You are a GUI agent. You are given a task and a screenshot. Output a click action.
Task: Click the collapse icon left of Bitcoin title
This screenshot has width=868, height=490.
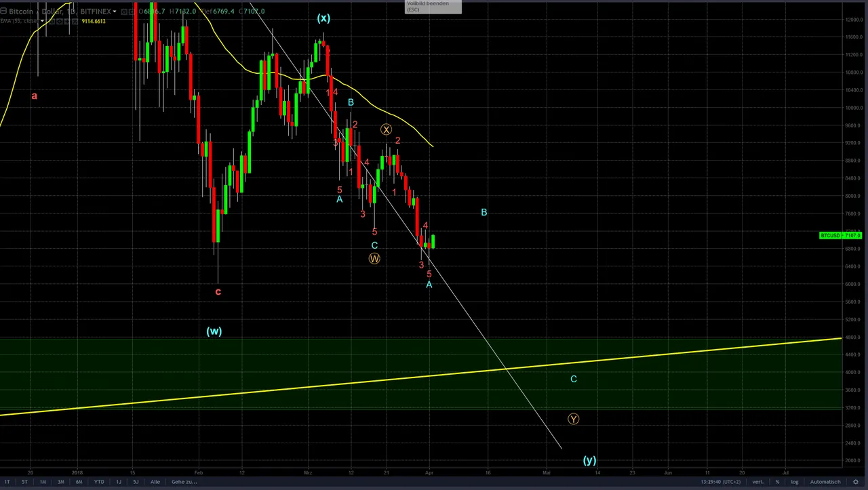coord(3,12)
